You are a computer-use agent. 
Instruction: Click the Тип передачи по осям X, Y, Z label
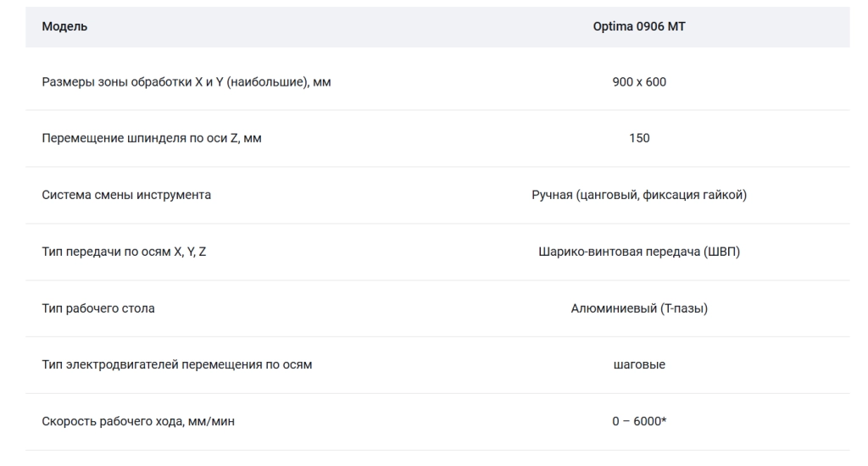(x=124, y=252)
